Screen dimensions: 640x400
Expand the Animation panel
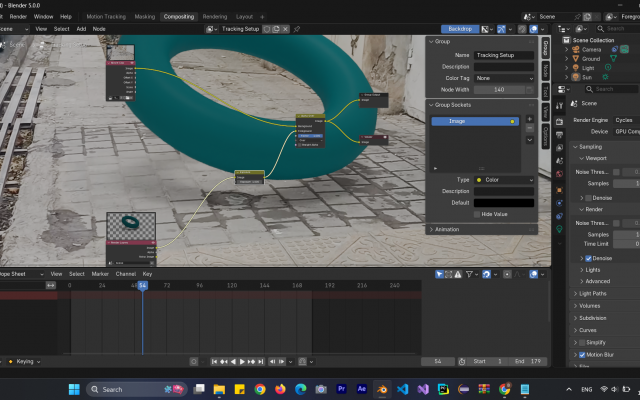[447, 229]
